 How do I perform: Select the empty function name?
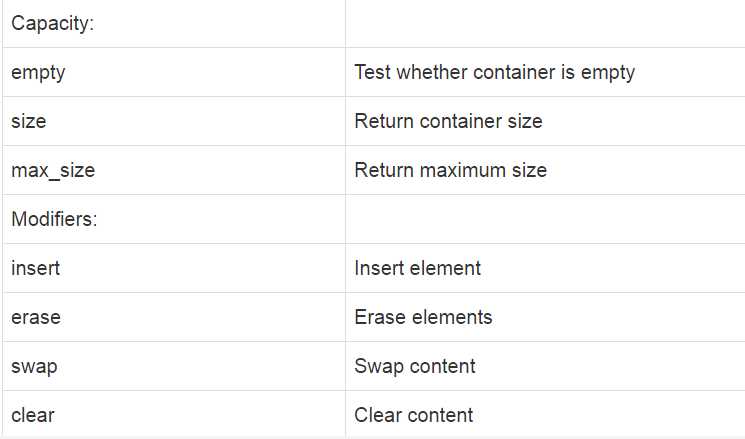coord(38,73)
